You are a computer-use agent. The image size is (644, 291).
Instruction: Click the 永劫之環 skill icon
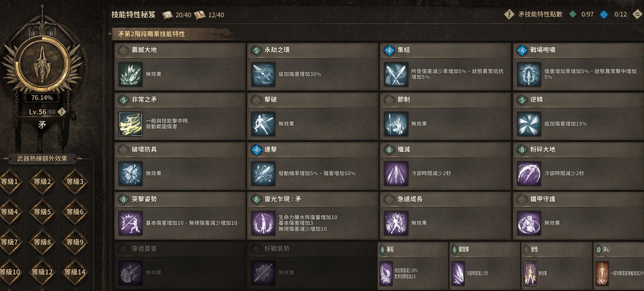(x=263, y=74)
